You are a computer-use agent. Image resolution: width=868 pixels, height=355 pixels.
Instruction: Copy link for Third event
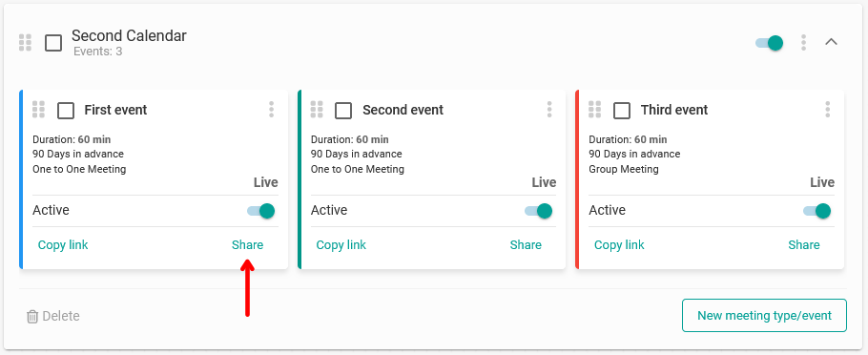619,245
